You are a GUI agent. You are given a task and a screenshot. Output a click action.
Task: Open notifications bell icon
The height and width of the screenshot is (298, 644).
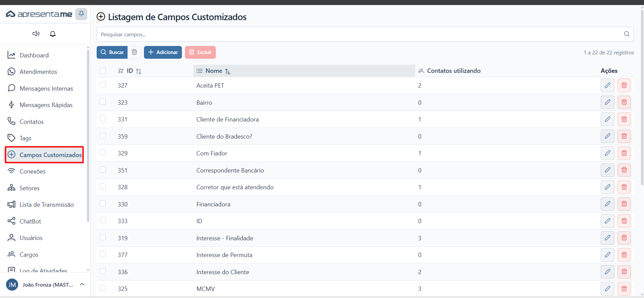point(53,34)
